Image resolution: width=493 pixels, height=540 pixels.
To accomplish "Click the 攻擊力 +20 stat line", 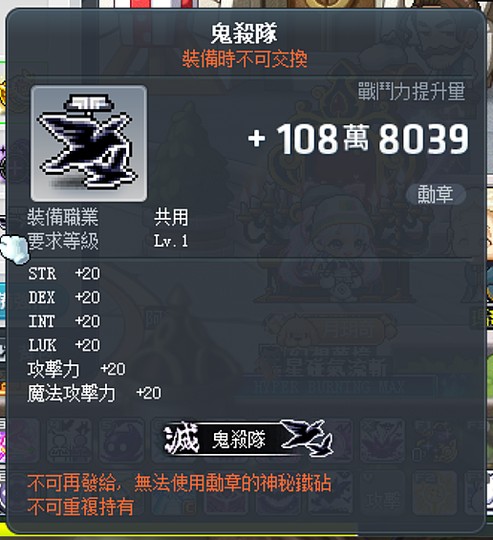I will tap(76, 369).
